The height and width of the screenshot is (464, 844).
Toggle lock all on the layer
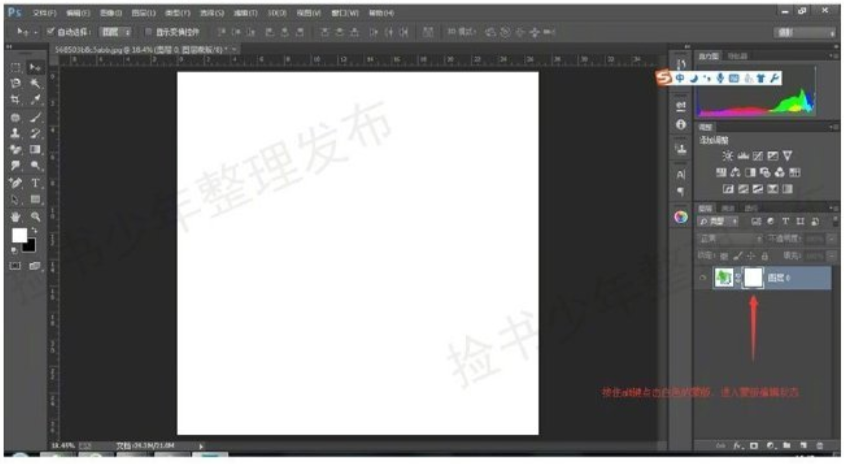(x=765, y=256)
